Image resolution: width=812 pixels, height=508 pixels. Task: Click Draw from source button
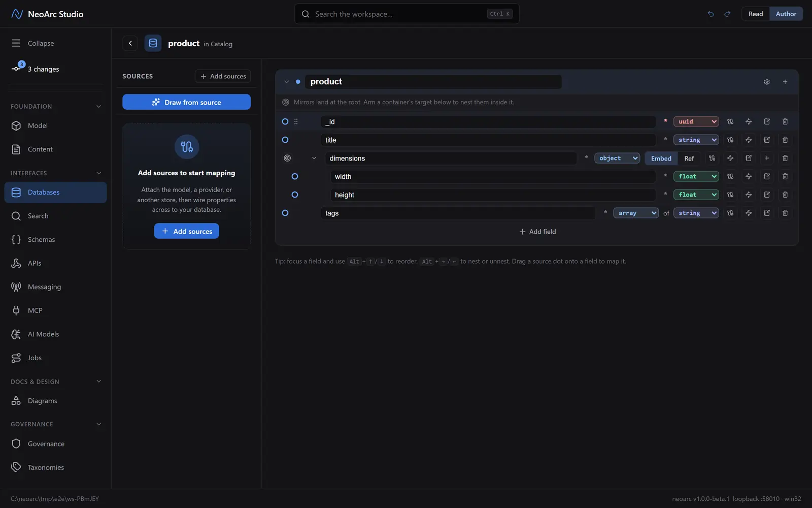pyautogui.click(x=186, y=102)
